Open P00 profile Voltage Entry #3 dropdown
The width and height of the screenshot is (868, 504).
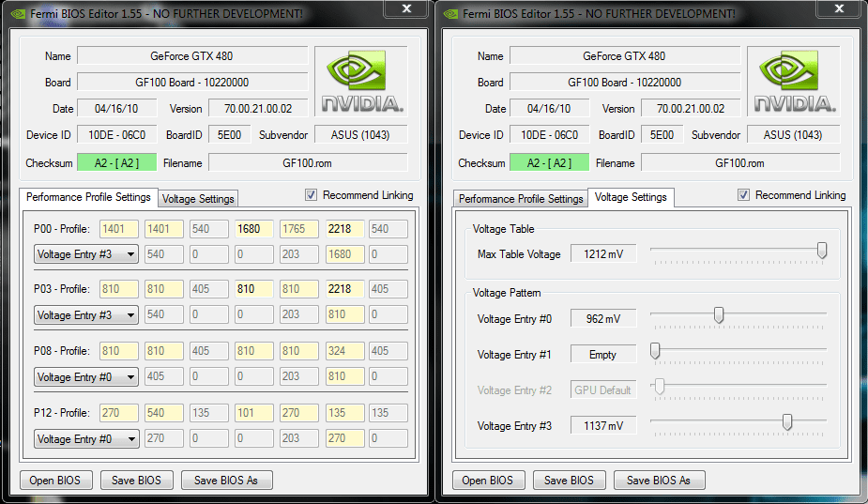pos(86,254)
